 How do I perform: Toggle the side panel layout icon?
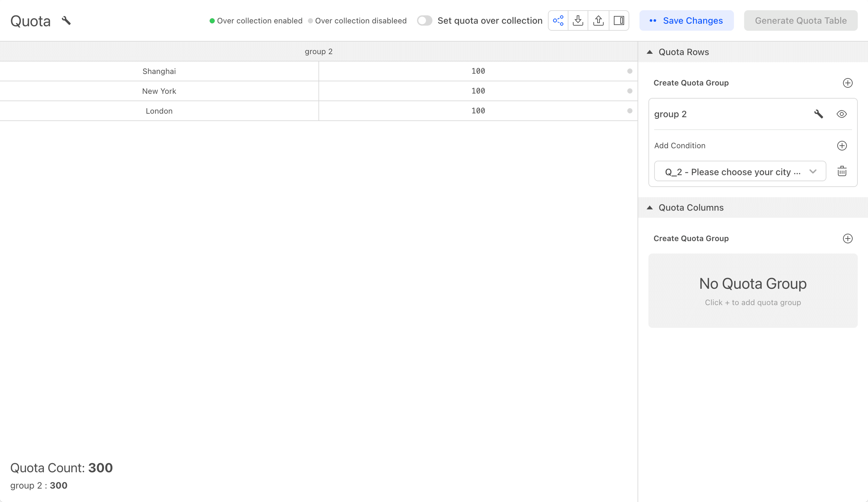tap(619, 21)
